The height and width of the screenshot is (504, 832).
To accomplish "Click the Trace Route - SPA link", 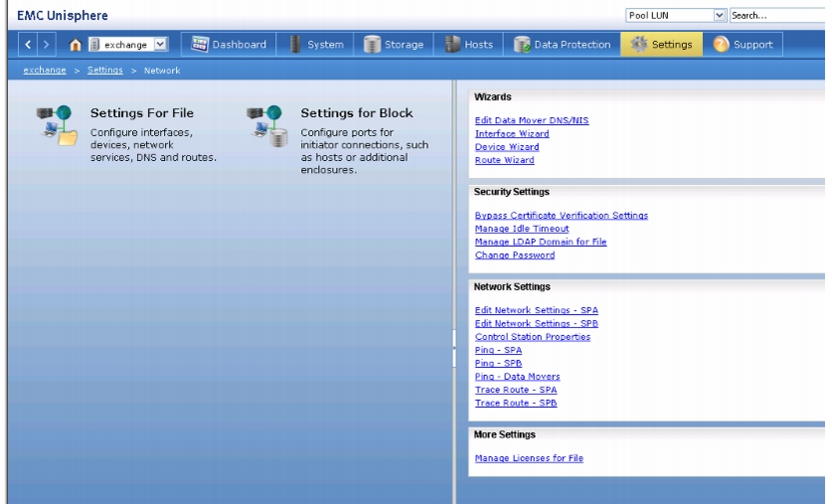I will click(x=516, y=390).
